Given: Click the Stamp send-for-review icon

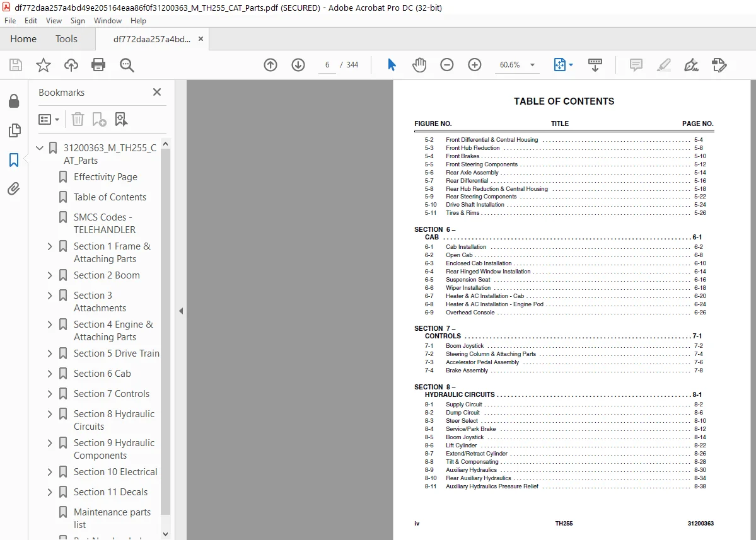Looking at the screenshot, I should (x=719, y=65).
